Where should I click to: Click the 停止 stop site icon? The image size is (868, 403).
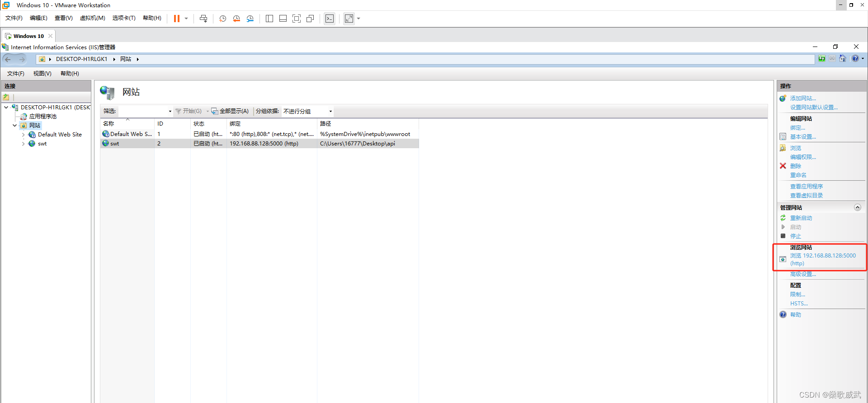[x=783, y=236]
